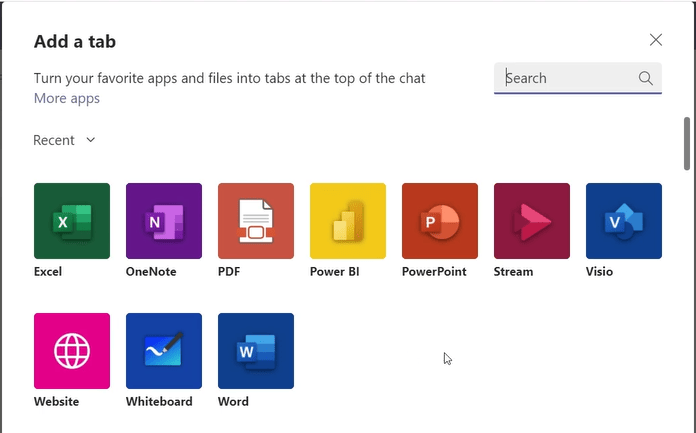This screenshot has width=696, height=433.
Task: Click the chevron beside Recent
Action: [x=91, y=140]
